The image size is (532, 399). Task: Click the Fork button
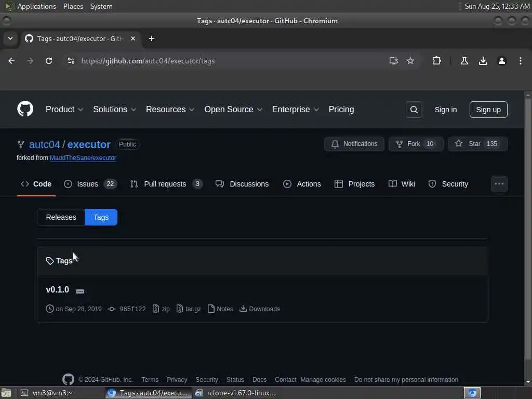416,144
